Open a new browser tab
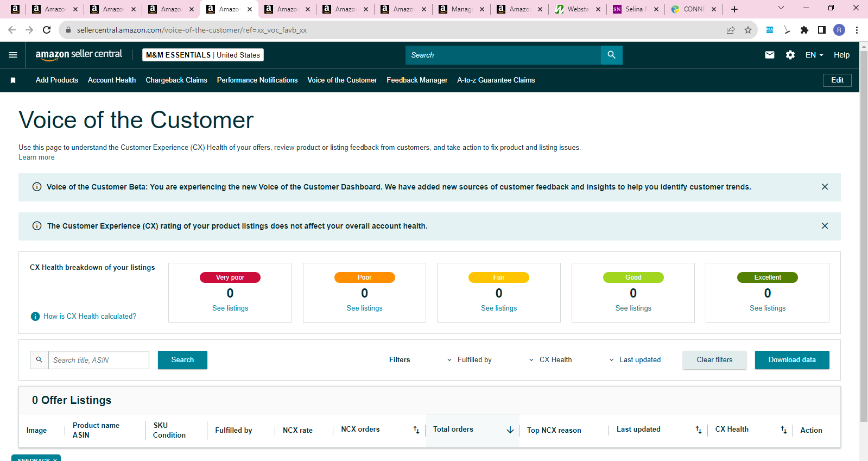Viewport: 868px width, 461px height. (x=734, y=9)
